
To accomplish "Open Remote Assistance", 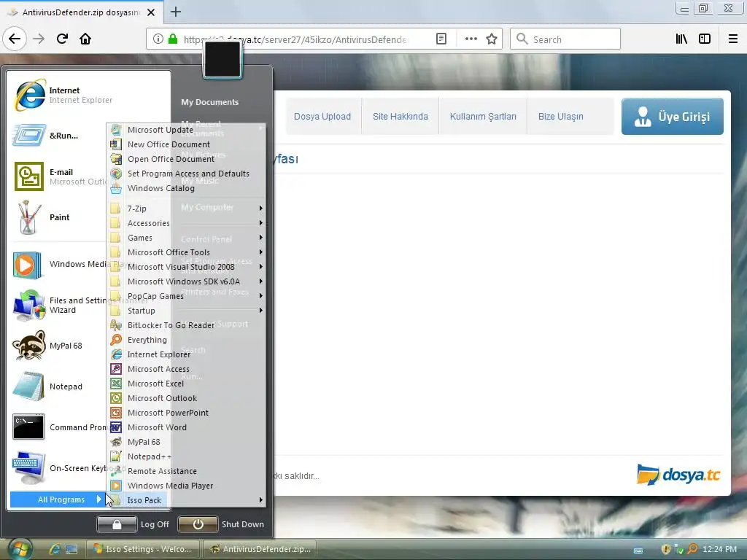I will point(186,472).
